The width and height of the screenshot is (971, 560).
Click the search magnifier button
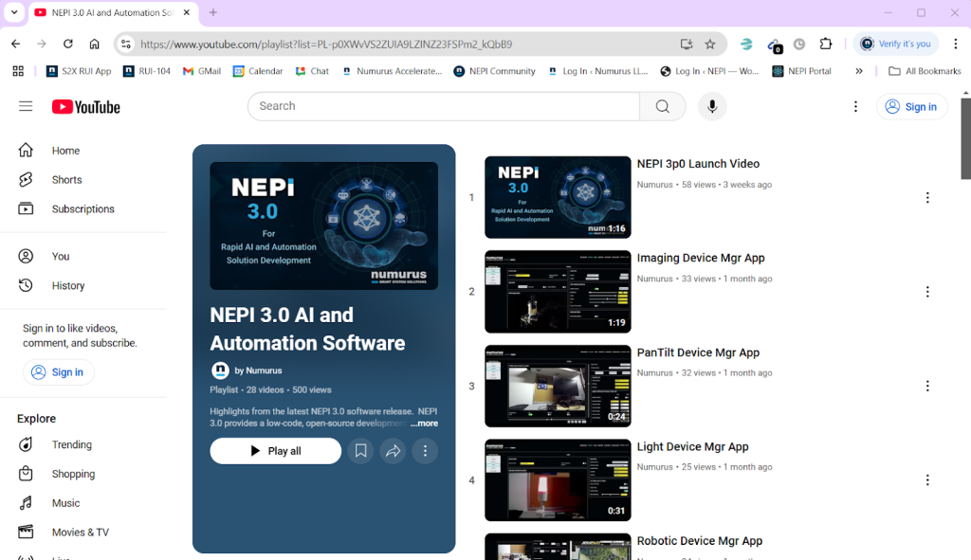(662, 106)
